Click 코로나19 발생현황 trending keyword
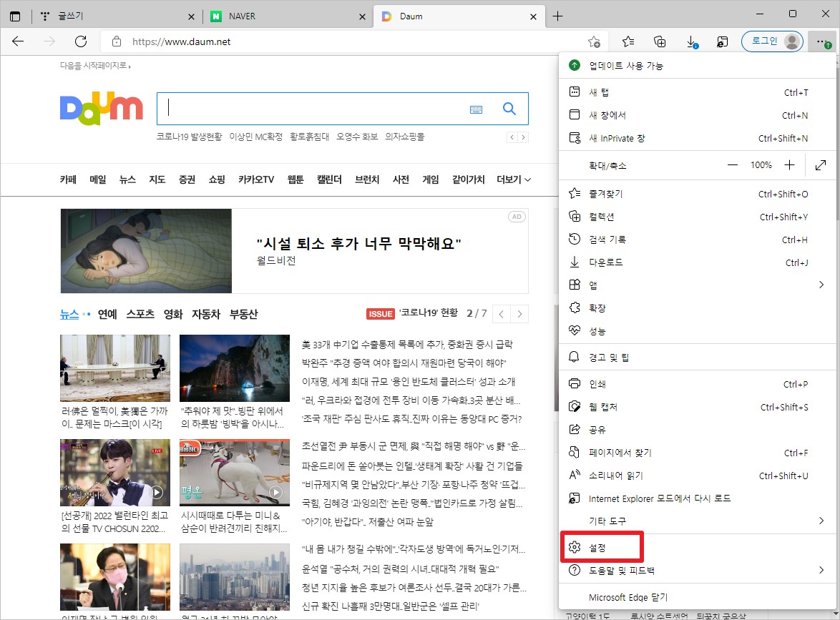The image size is (840, 620). [x=189, y=137]
